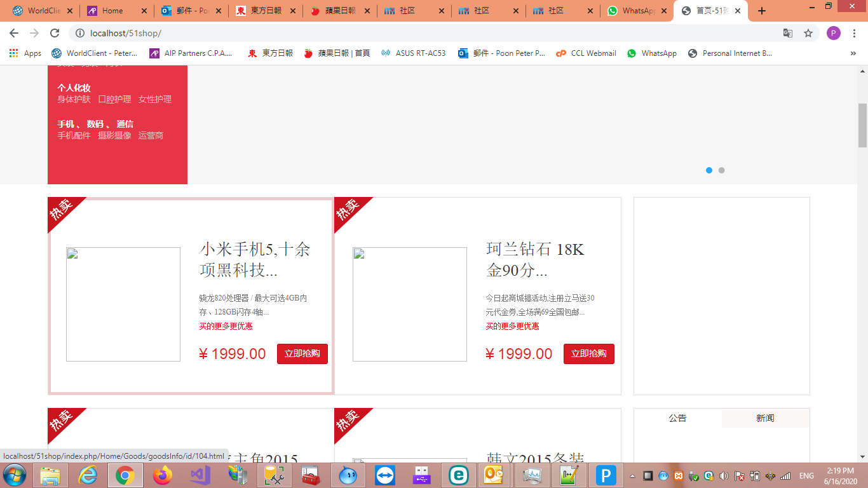Open the 运营商 category link

[x=151, y=135]
